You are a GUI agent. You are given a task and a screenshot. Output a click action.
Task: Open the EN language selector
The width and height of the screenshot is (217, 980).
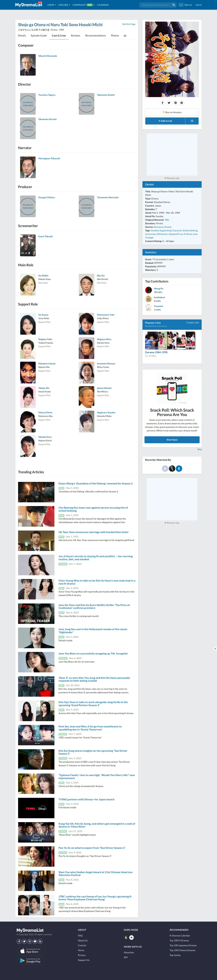tap(181, 5)
